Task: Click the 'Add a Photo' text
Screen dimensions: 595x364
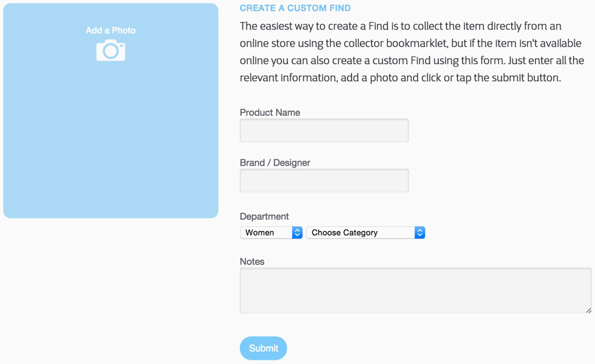Action: tap(110, 30)
